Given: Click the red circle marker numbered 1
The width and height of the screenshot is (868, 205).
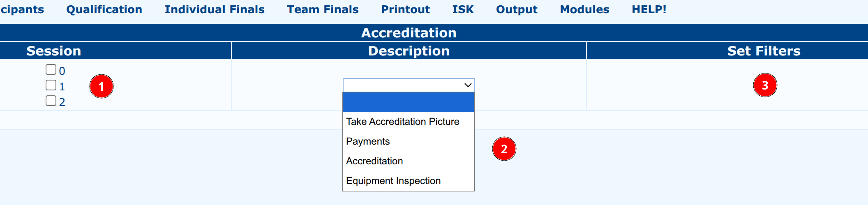Looking at the screenshot, I should [102, 86].
